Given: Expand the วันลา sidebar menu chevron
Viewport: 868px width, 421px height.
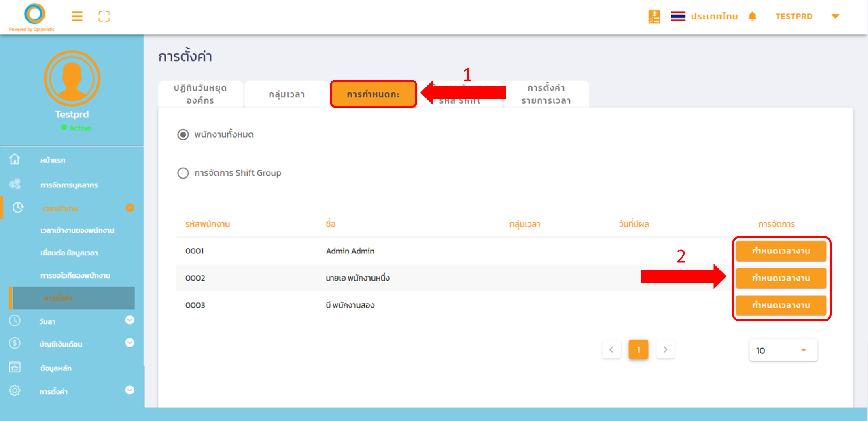Looking at the screenshot, I should [x=129, y=320].
